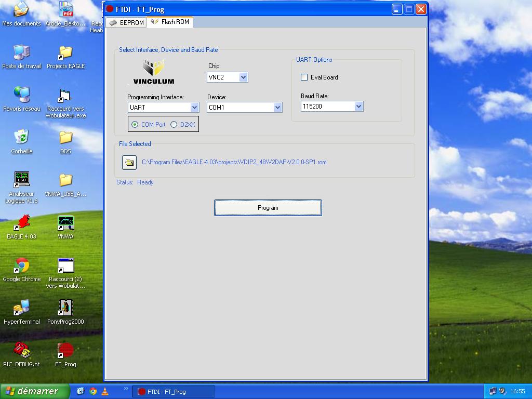The width and height of the screenshot is (532, 399).
Task: Click FTDI - FT_Prog taskbar button
Action: point(174,392)
